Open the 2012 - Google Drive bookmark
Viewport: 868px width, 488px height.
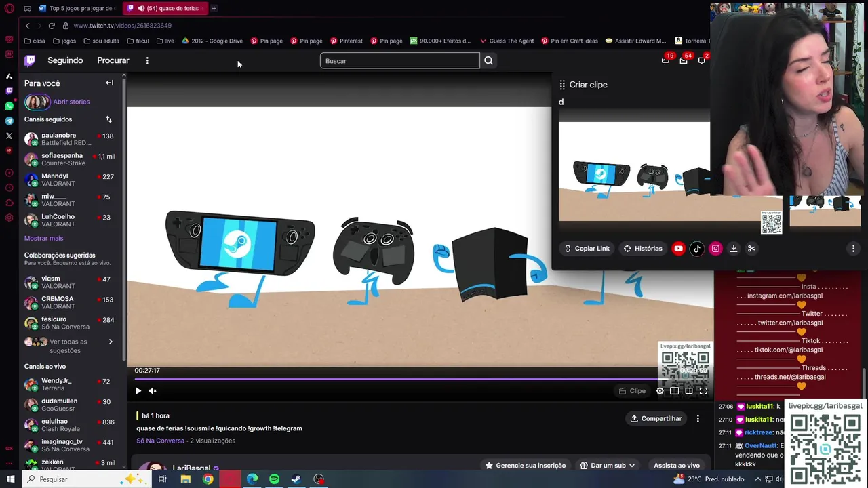[212, 41]
